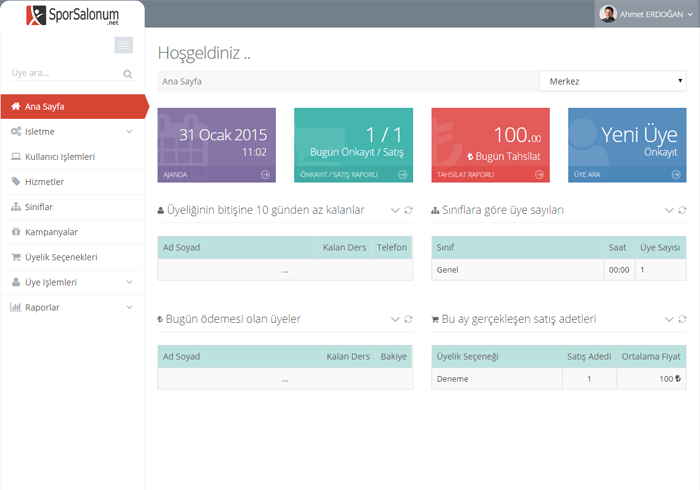Open the Üye İşlemleri menu
Screen dimensions: 700x490
(x=73, y=282)
